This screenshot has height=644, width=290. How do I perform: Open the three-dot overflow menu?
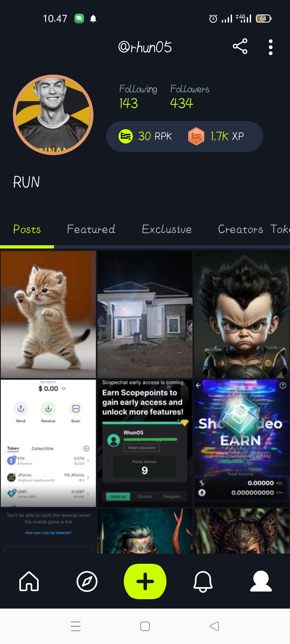pyautogui.click(x=271, y=47)
